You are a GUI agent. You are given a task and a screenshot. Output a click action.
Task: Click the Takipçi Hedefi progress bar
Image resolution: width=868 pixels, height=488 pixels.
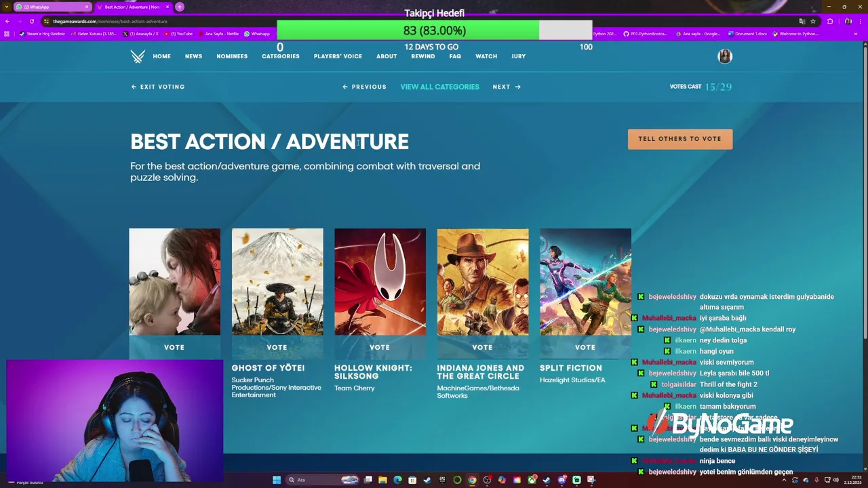435,30
